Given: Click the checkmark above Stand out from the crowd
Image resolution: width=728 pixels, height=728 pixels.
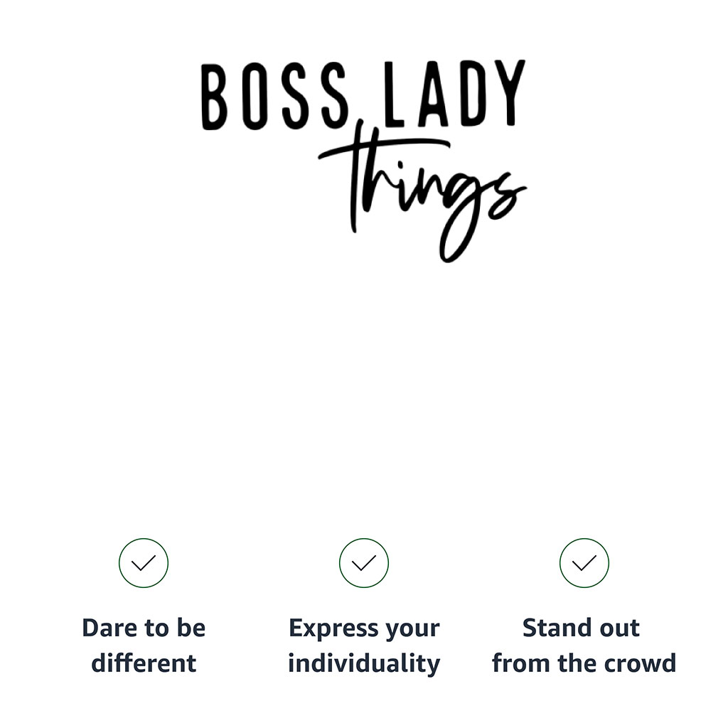Looking at the screenshot, I should pos(584,563).
